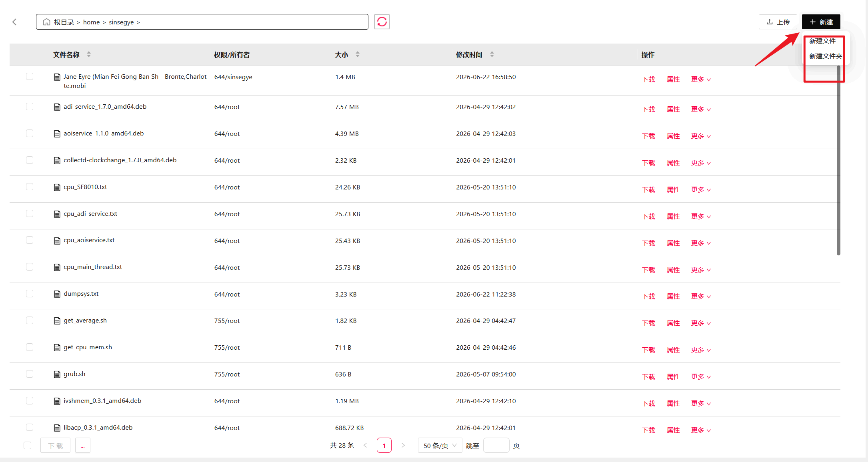Click file icon of cpu_main_thread.txt
The image size is (868, 462).
(57, 267)
